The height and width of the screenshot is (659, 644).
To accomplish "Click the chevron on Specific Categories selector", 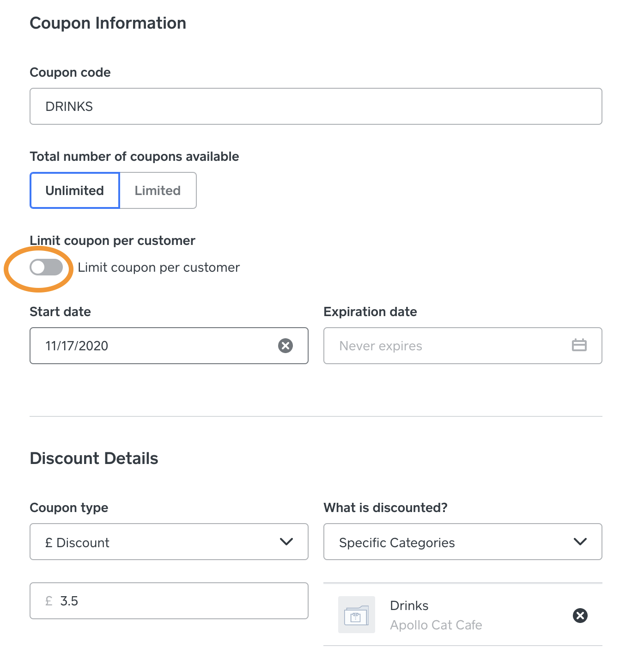I will [x=580, y=542].
